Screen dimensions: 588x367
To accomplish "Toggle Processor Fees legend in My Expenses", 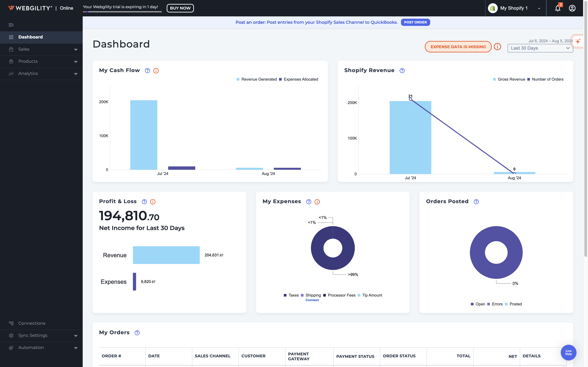I will click(341, 295).
